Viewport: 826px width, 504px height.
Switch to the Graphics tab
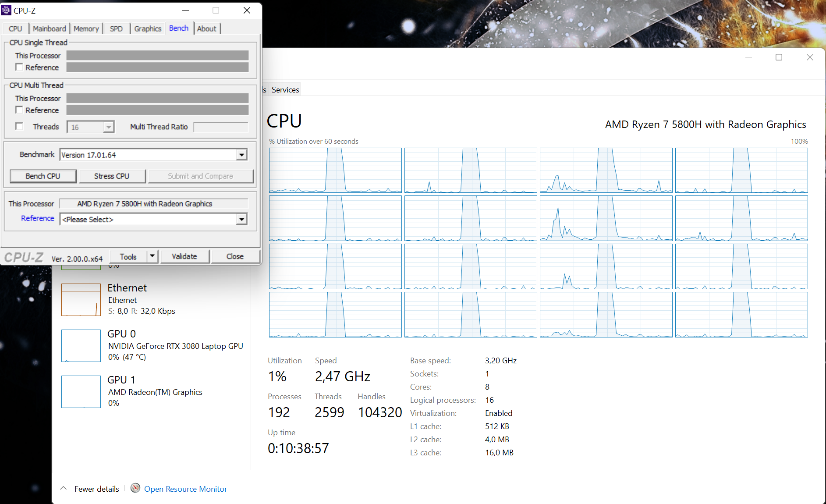[x=148, y=28]
